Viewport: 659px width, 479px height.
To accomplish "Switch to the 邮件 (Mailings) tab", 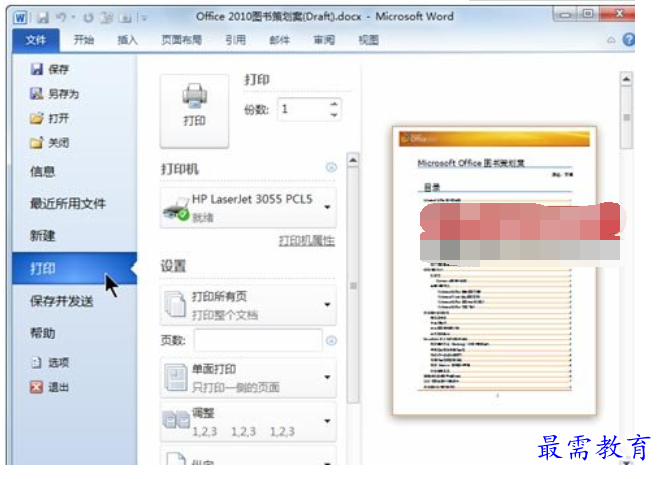I will [279, 40].
